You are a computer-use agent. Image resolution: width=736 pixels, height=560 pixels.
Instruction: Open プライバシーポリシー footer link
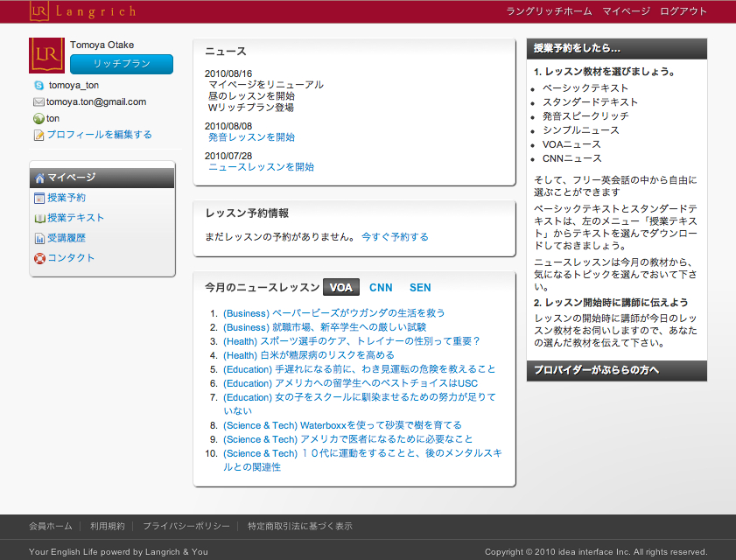186,526
